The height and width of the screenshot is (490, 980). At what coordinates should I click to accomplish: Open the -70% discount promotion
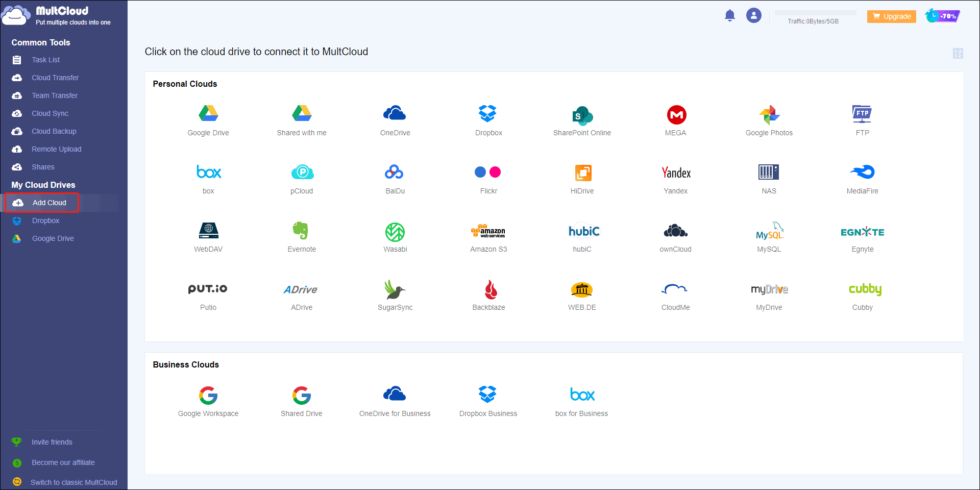pos(943,16)
